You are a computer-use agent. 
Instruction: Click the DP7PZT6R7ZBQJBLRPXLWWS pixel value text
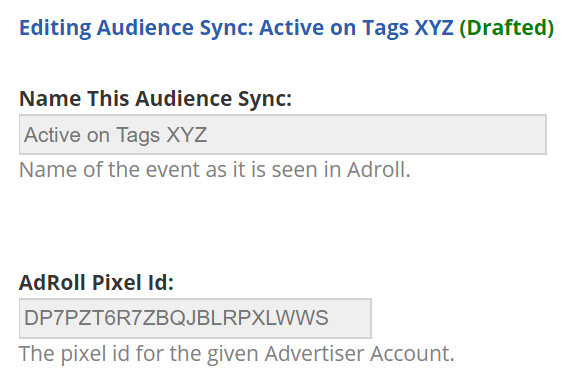point(176,318)
